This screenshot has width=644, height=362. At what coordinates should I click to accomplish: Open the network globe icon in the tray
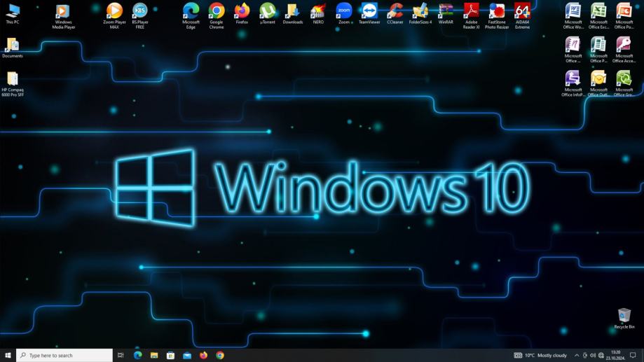(601, 356)
